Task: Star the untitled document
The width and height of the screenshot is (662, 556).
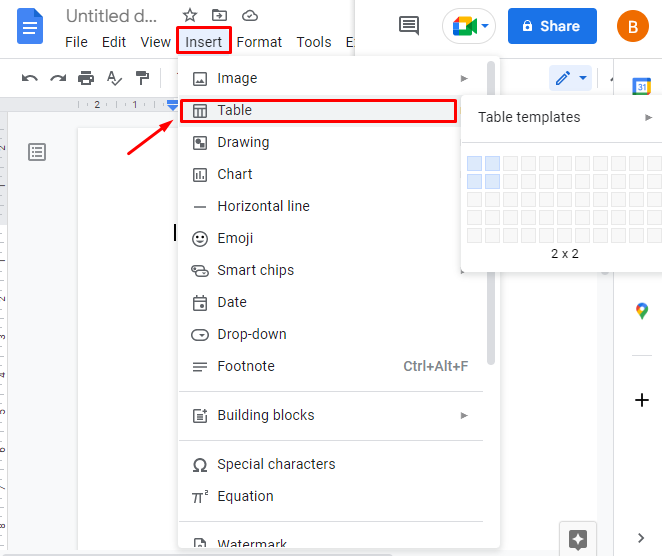Action: pyautogui.click(x=190, y=16)
